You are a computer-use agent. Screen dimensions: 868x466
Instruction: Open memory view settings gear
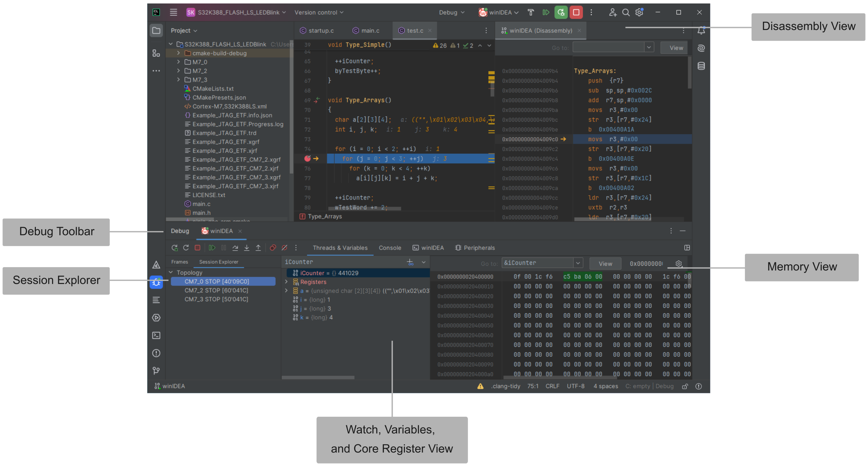[679, 264]
